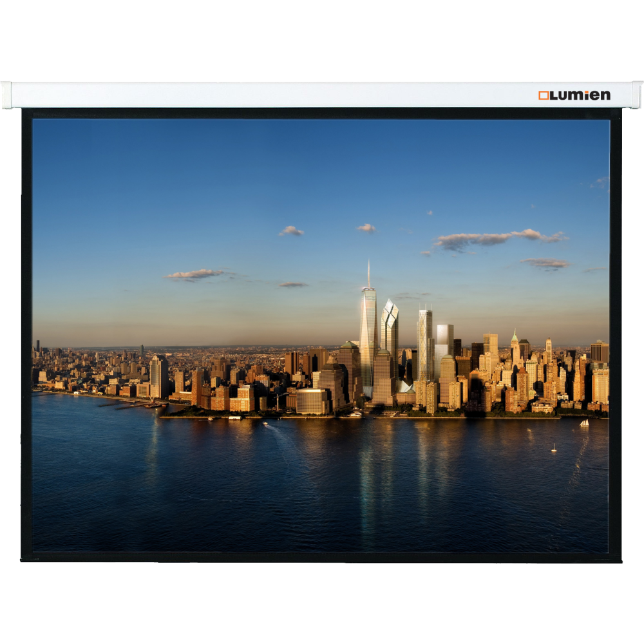Click the One World Trade Center spire
This screenshot has width=644, height=644.
369,270
